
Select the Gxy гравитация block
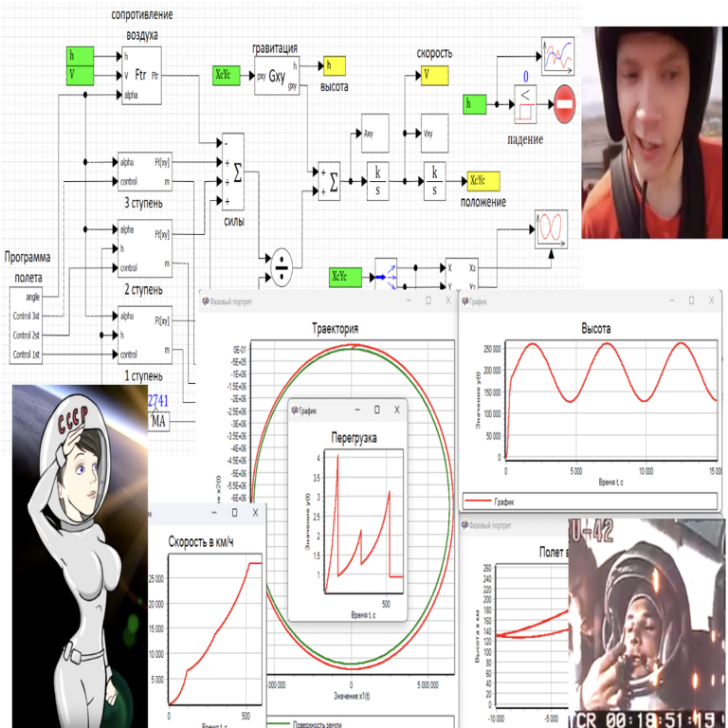click(276, 75)
